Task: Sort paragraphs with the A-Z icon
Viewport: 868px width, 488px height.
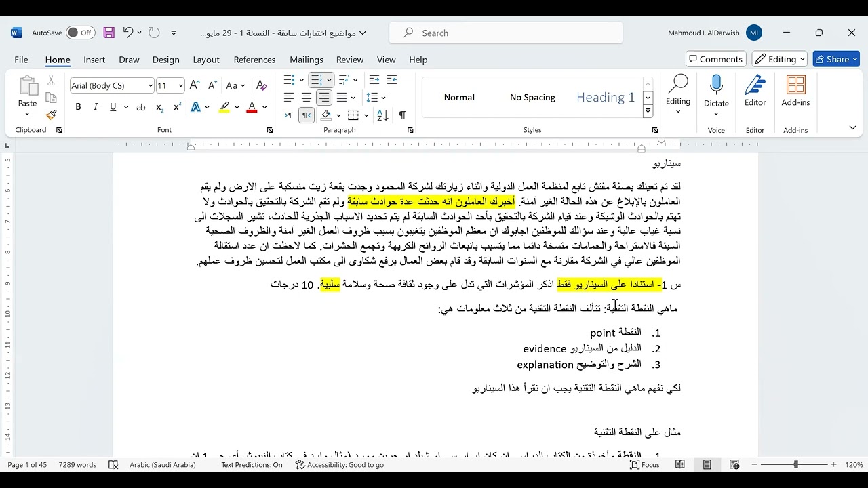Action: pyautogui.click(x=383, y=115)
